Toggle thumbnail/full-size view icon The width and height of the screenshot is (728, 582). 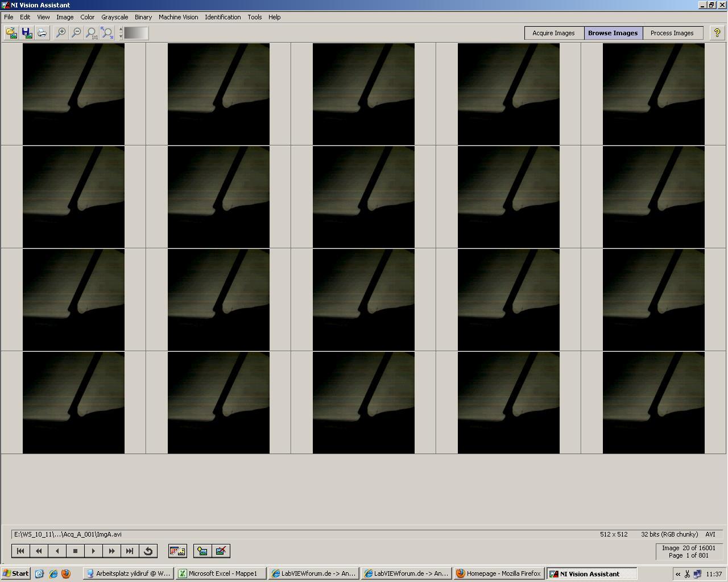click(x=177, y=551)
